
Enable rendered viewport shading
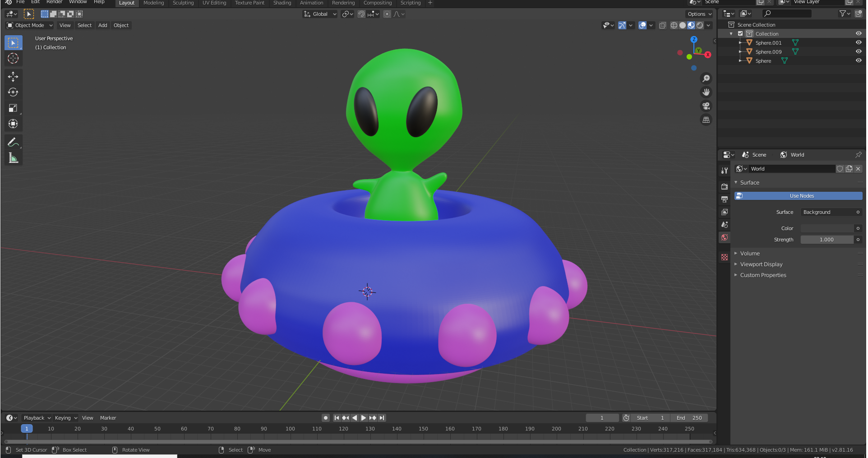pyautogui.click(x=700, y=25)
